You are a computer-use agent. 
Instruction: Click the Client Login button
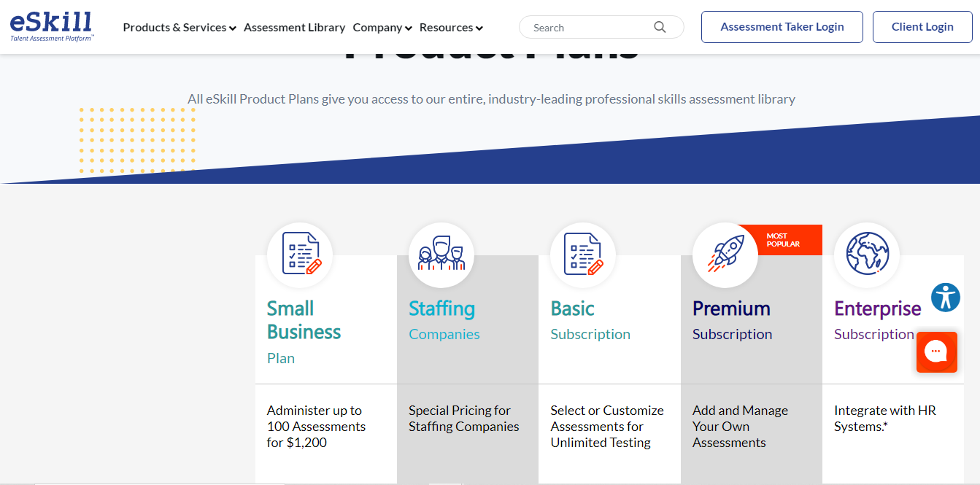click(x=922, y=27)
